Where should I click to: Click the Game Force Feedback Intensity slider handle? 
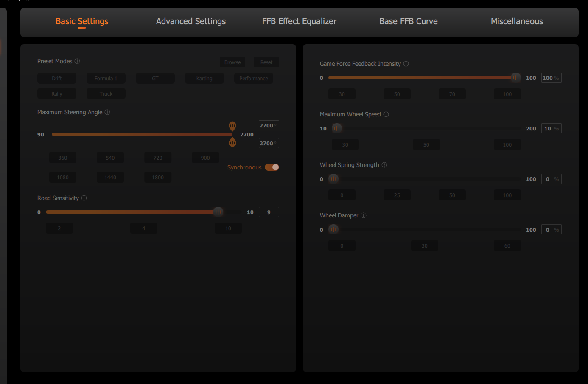(516, 78)
